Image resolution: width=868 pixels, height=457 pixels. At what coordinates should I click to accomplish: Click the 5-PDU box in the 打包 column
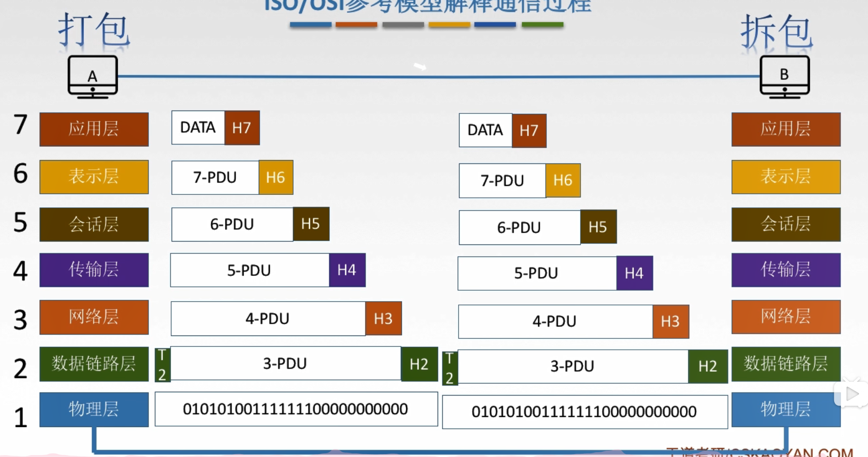[x=250, y=270]
